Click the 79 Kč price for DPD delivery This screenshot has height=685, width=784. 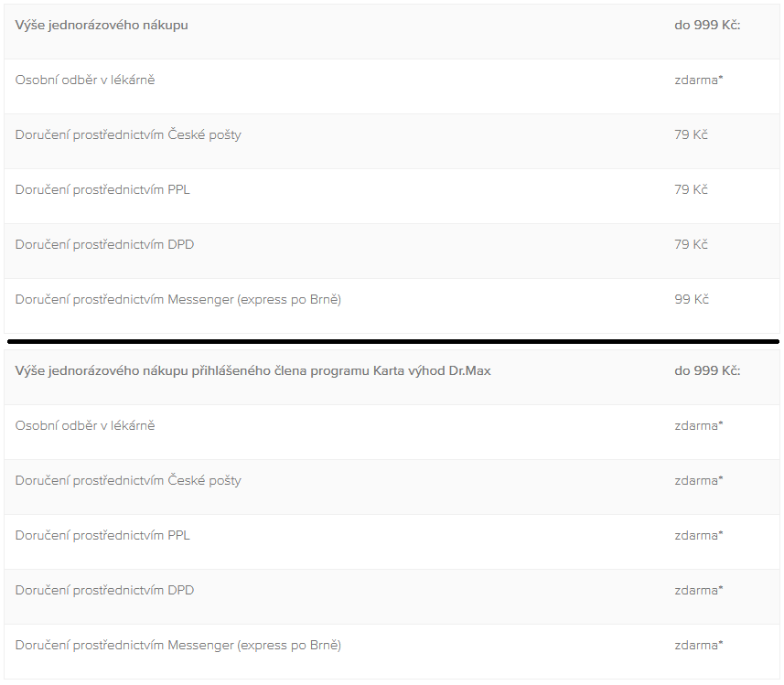(x=691, y=244)
